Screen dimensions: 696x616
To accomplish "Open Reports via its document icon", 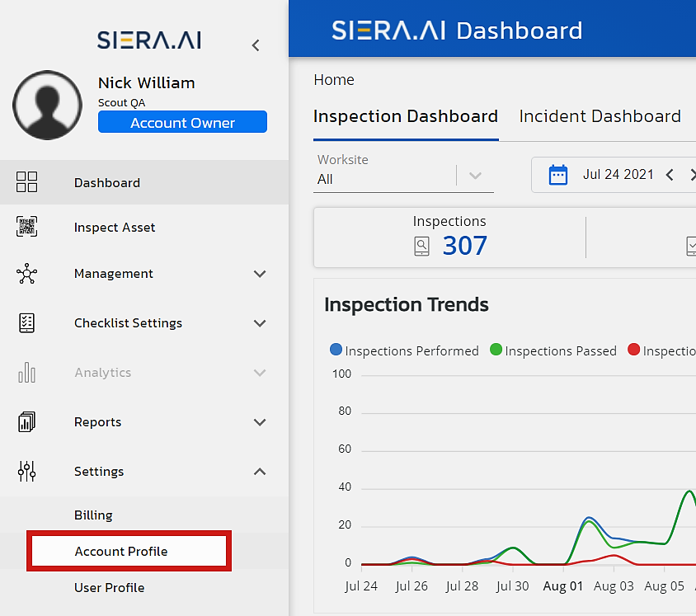I will pyautogui.click(x=27, y=421).
